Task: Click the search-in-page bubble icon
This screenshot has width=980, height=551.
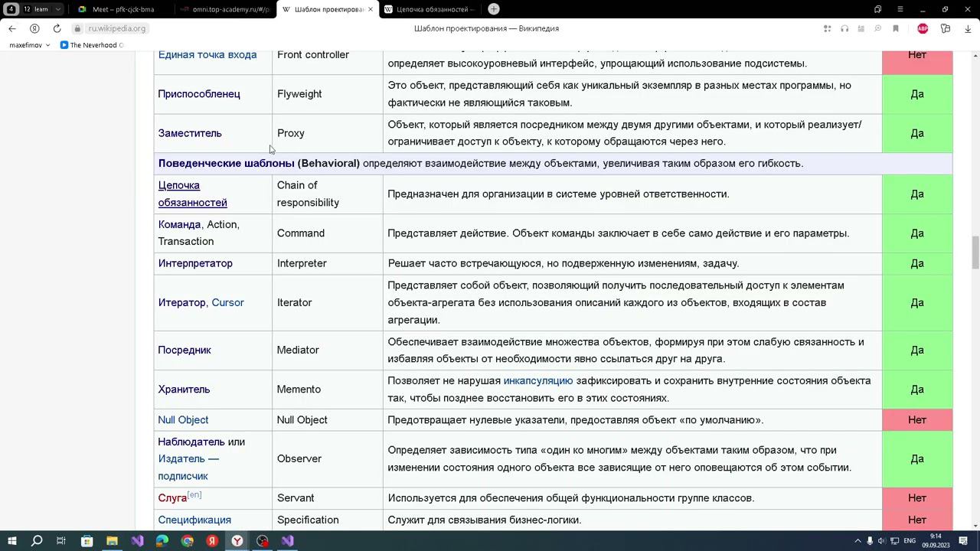Action: coord(878,28)
